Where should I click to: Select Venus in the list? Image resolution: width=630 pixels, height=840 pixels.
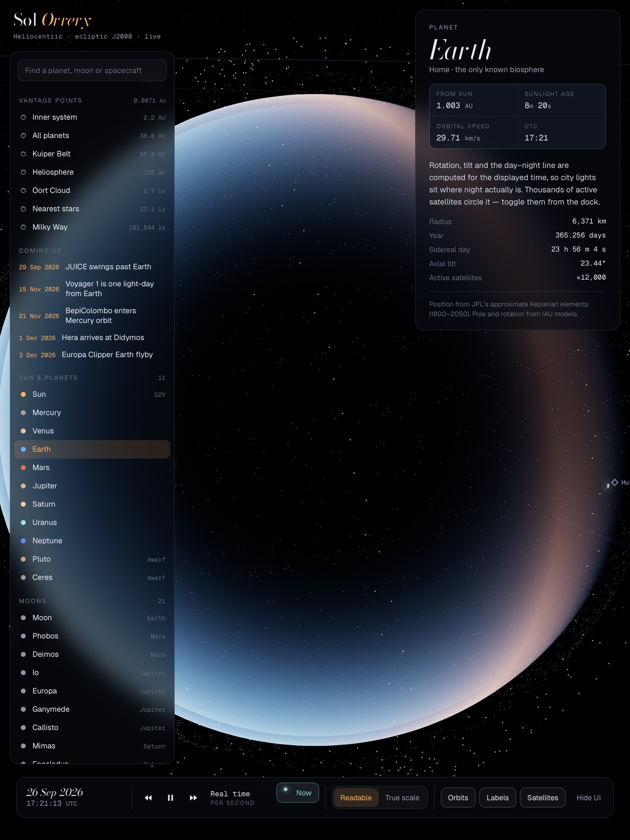(x=92, y=431)
